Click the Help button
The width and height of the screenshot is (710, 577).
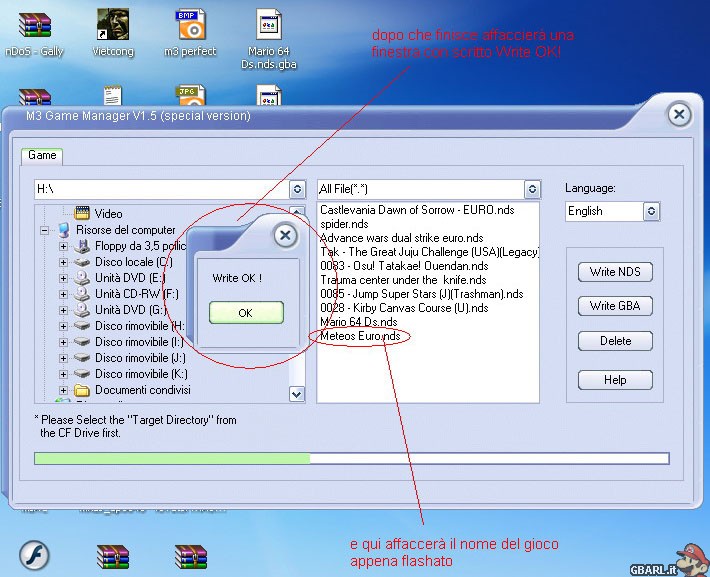click(615, 380)
